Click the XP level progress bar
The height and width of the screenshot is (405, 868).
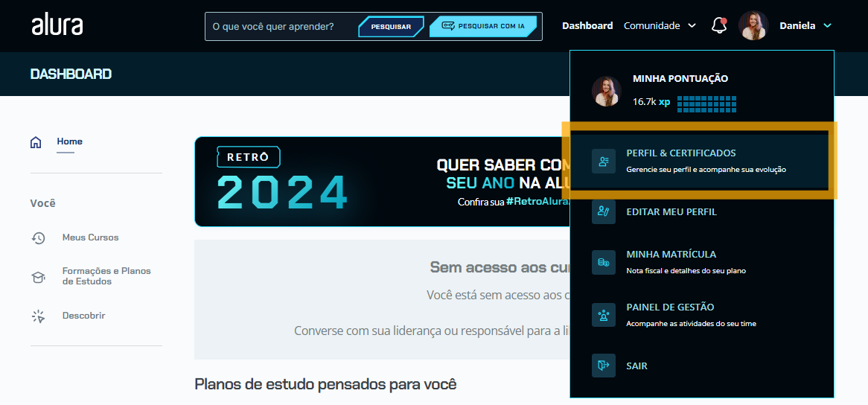click(x=707, y=102)
